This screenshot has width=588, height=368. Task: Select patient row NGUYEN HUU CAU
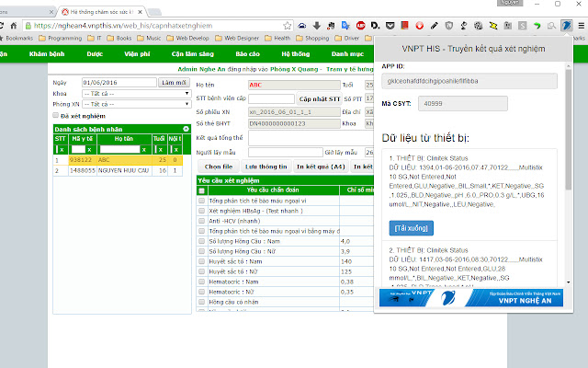(x=119, y=170)
